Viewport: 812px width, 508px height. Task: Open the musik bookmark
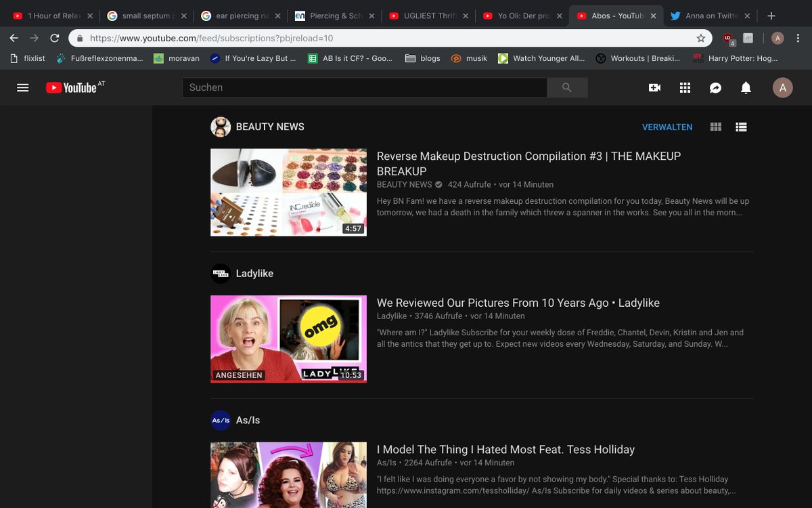pyautogui.click(x=469, y=58)
